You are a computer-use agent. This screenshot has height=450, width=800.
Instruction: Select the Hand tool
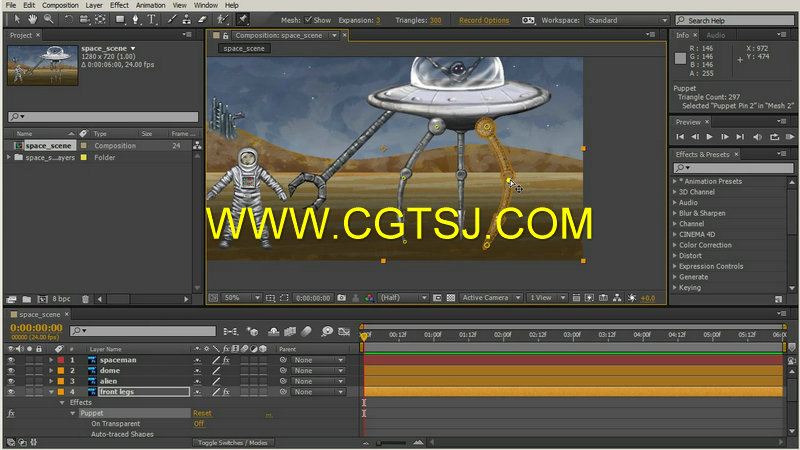click(33, 19)
